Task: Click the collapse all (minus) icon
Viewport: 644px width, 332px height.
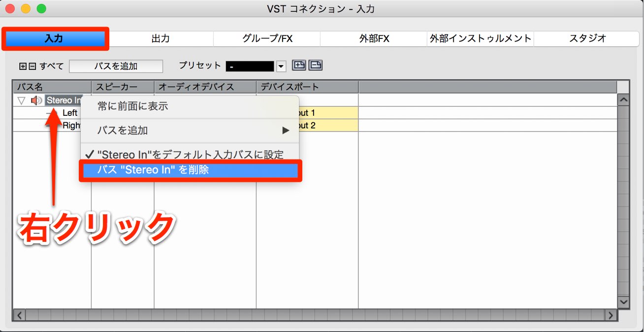Action: (32, 66)
